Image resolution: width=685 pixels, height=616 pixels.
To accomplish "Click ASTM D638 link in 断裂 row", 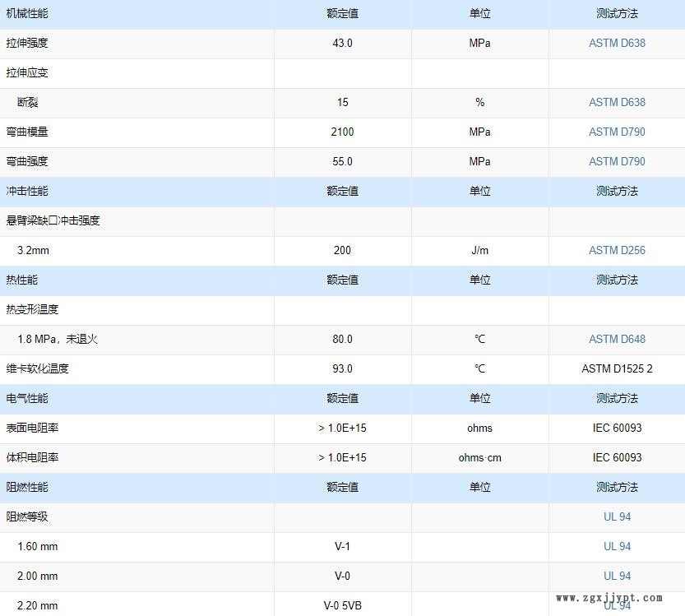I will coord(617,102).
